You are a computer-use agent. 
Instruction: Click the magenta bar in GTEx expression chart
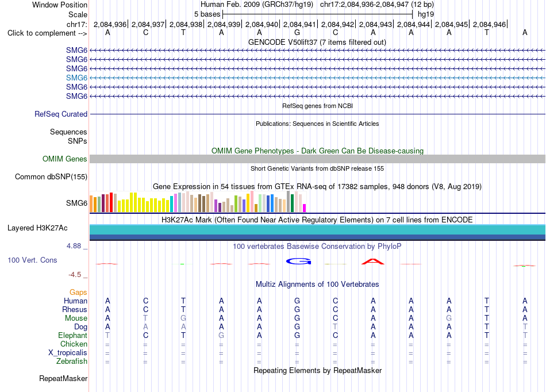(x=305, y=208)
